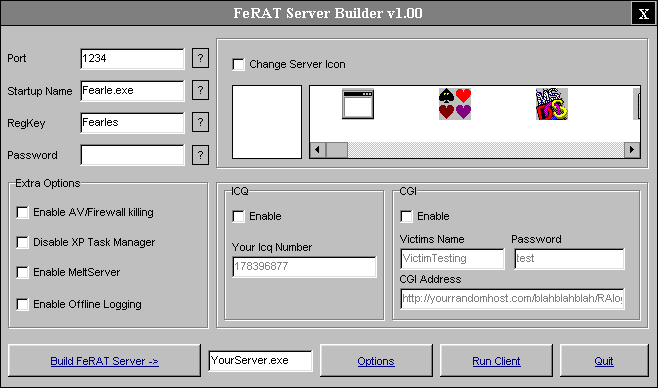Screen dimensions: 658x388
Task: Open help for the Port field
Action: coord(200,58)
